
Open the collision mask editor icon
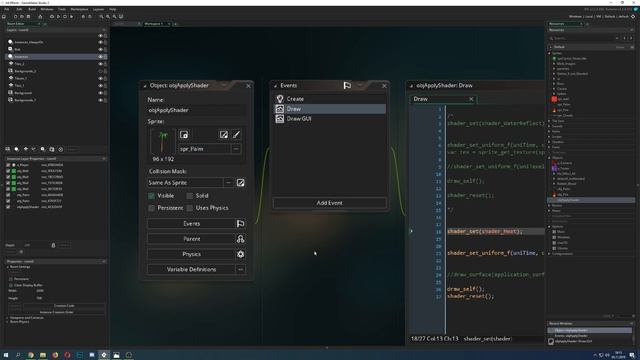[240, 183]
